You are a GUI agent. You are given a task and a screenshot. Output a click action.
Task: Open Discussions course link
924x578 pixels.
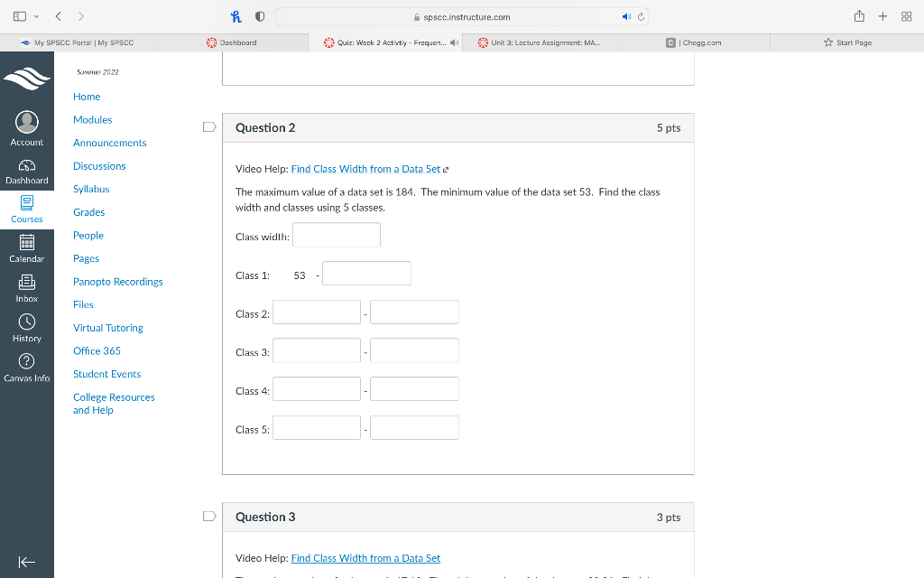(99, 166)
